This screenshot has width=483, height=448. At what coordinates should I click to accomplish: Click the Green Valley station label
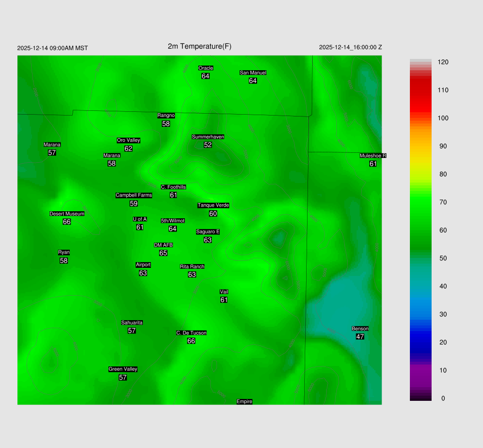pos(123,369)
